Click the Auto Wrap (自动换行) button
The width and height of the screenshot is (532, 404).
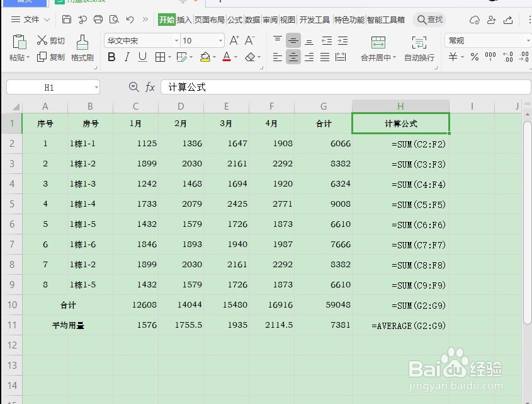(419, 49)
